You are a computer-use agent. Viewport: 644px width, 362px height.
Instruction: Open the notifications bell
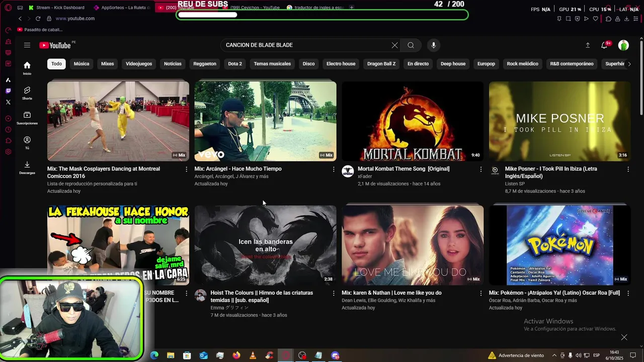coord(604,45)
